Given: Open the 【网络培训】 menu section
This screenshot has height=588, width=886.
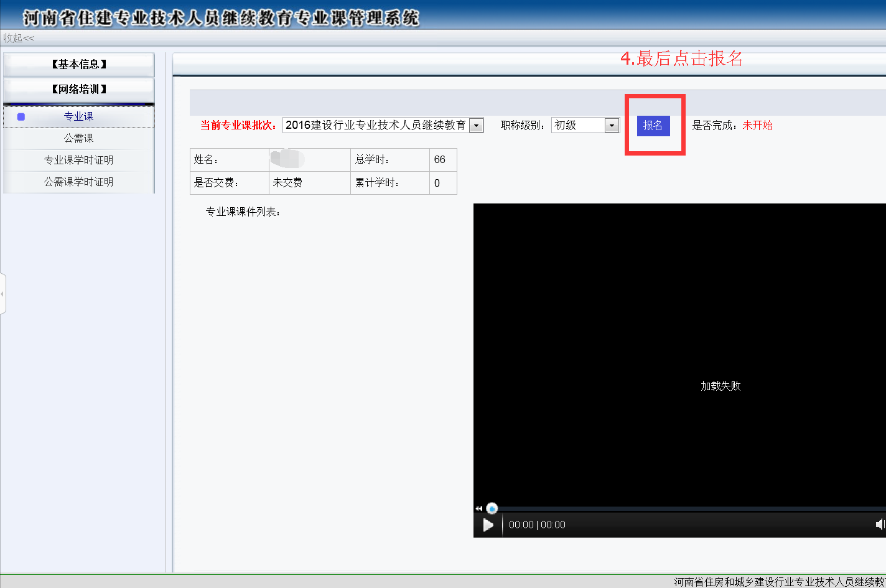Looking at the screenshot, I should pos(79,89).
